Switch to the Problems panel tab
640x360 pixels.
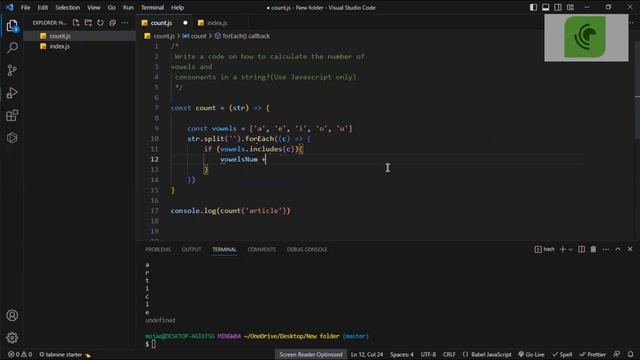coord(158,249)
